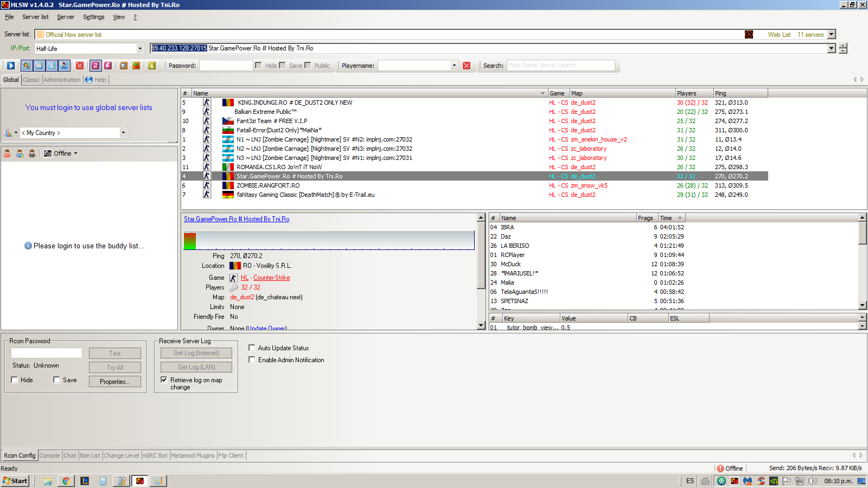868x488 pixels.
Task: Open the calculator taskbar icon
Action: coord(103,481)
